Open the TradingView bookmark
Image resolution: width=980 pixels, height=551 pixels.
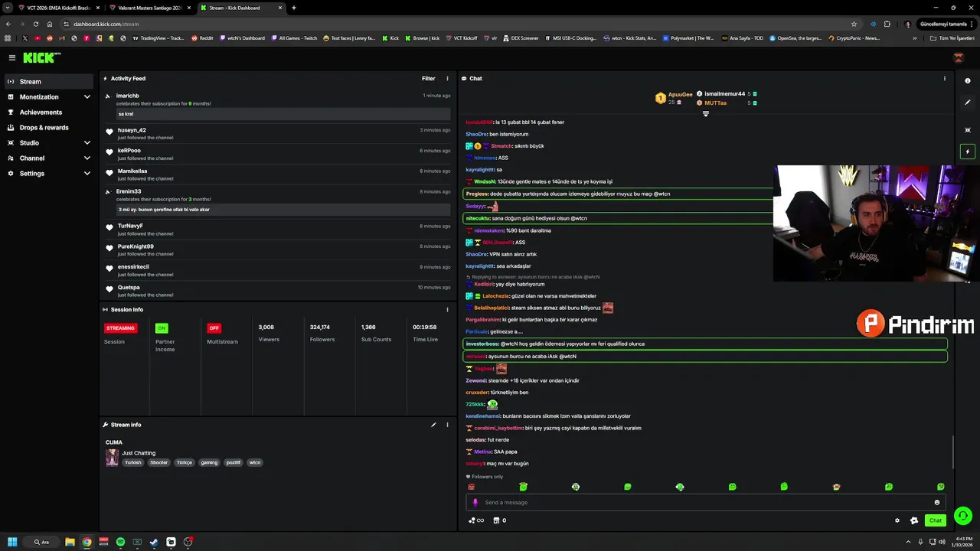157,37
